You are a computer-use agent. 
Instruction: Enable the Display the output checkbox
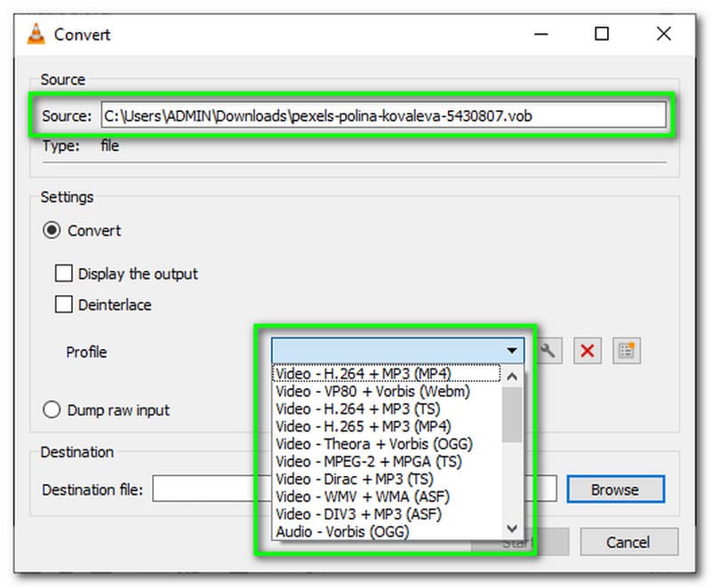(64, 274)
